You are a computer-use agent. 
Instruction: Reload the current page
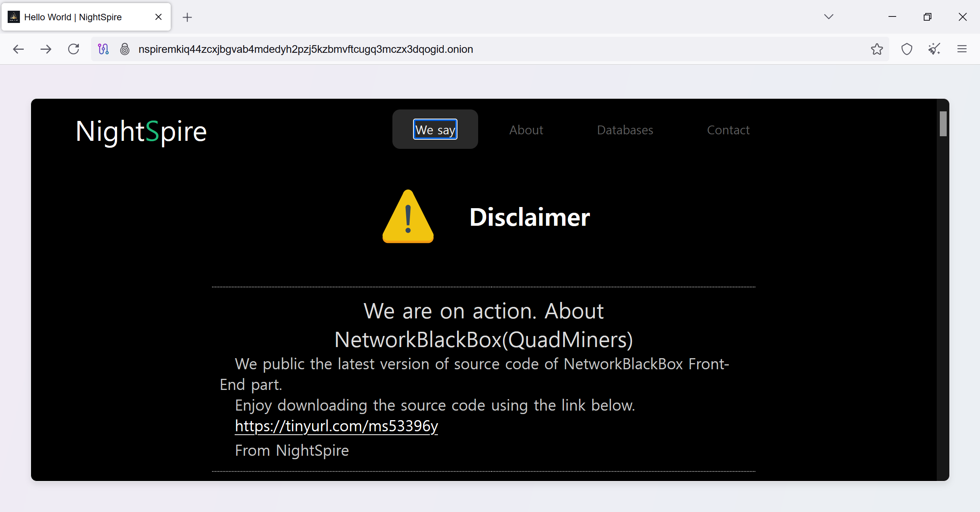[73, 49]
